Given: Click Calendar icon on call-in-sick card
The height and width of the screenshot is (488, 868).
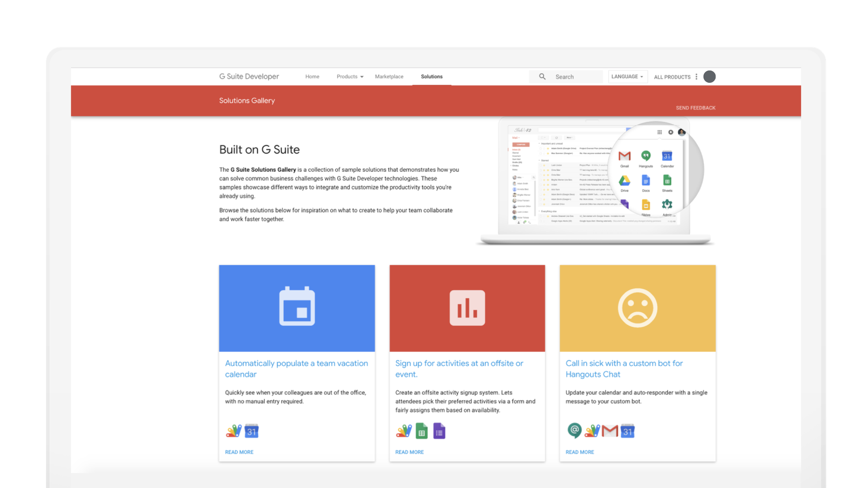Looking at the screenshot, I should pyautogui.click(x=627, y=431).
